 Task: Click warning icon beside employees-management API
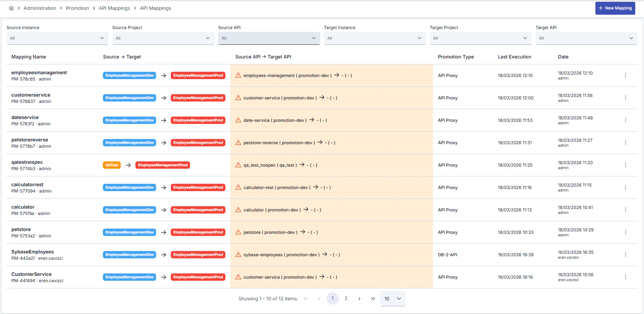coord(238,75)
